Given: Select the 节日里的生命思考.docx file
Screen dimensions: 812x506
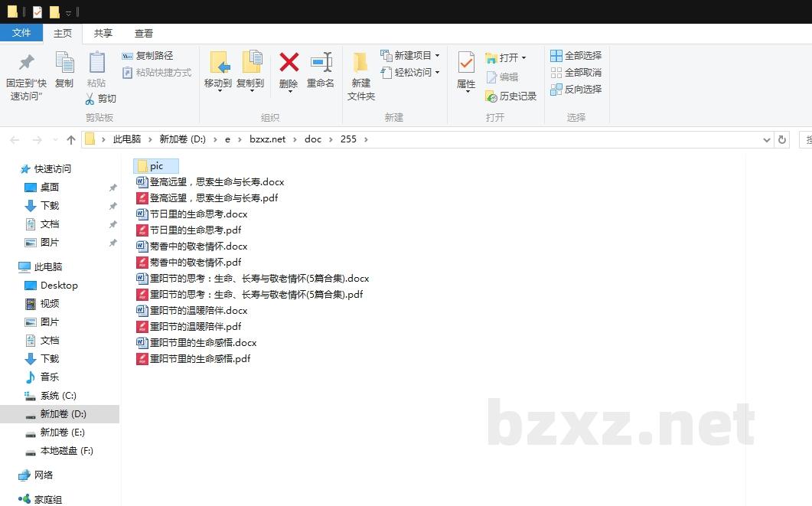Looking at the screenshot, I should pos(197,214).
